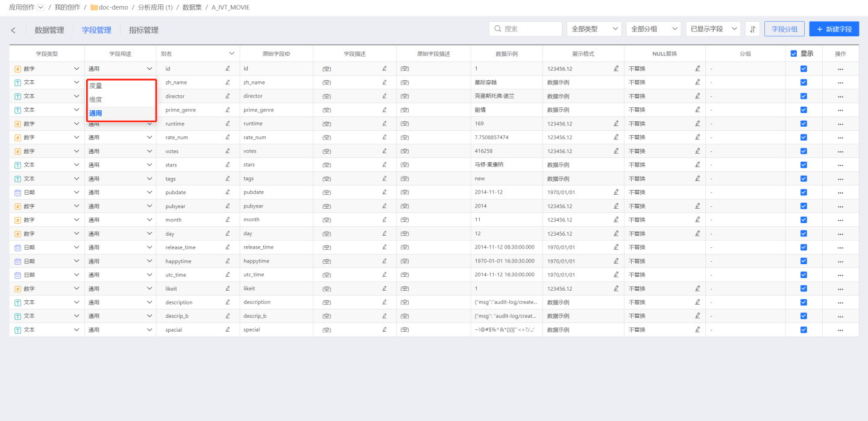This screenshot has height=421, width=868.
Task: Uncheck display checkbox for pubdate row
Action: click(x=804, y=192)
